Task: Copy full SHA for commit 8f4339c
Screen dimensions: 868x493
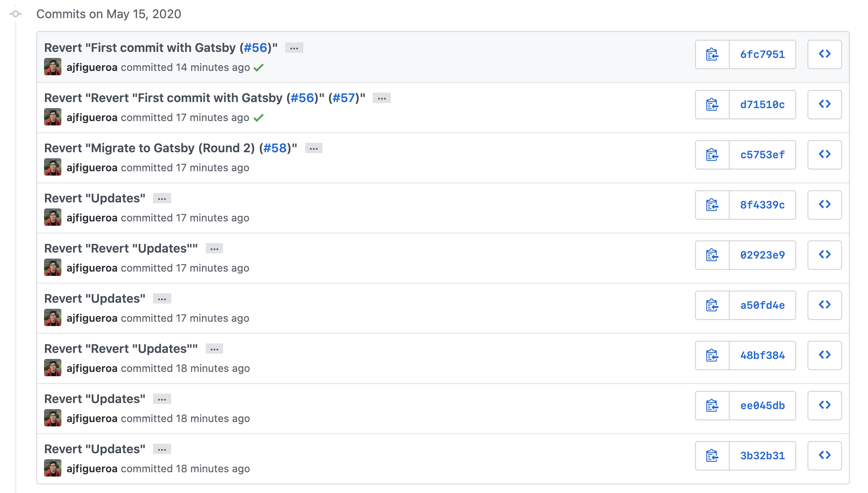Action: 712,205
